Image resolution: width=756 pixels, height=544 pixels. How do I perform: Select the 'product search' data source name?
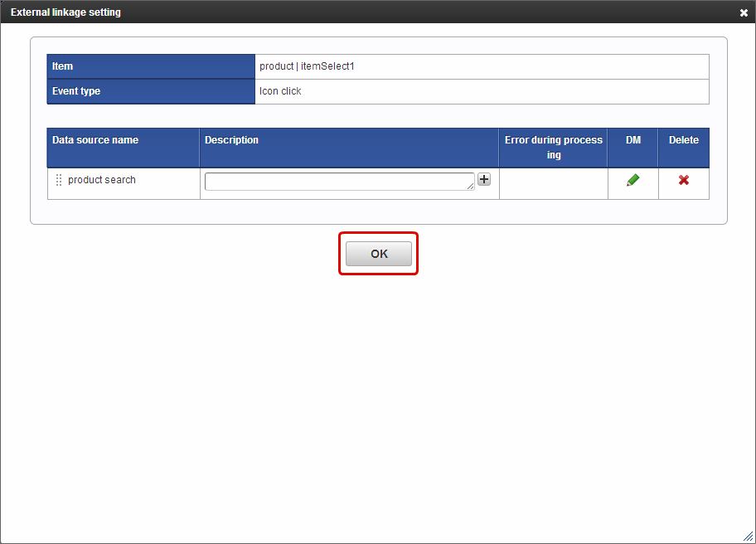[x=102, y=180]
